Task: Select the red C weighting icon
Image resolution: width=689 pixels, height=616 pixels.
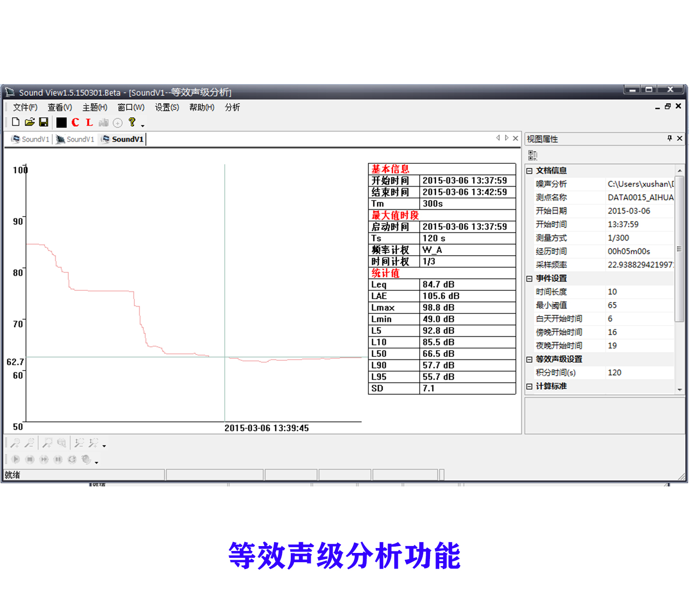Action: [75, 122]
